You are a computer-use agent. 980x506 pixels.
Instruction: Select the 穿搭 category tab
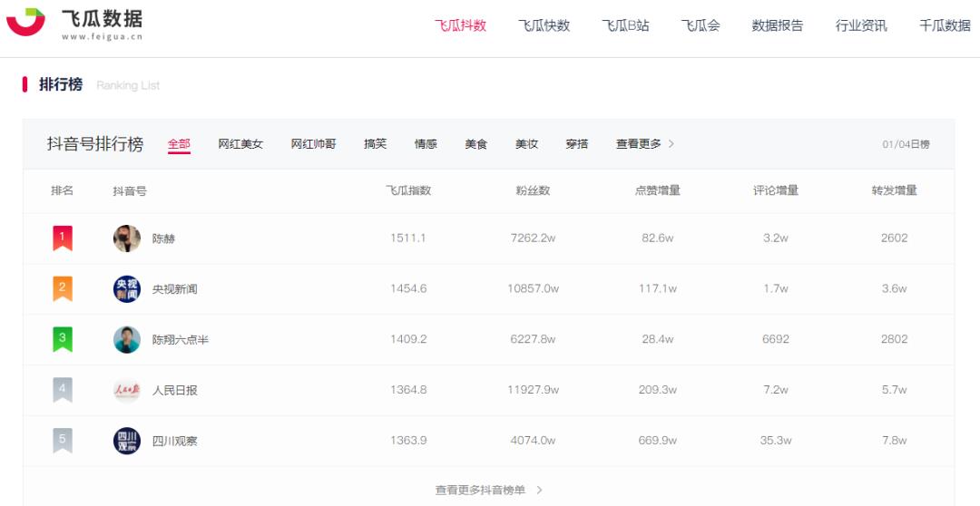577,144
